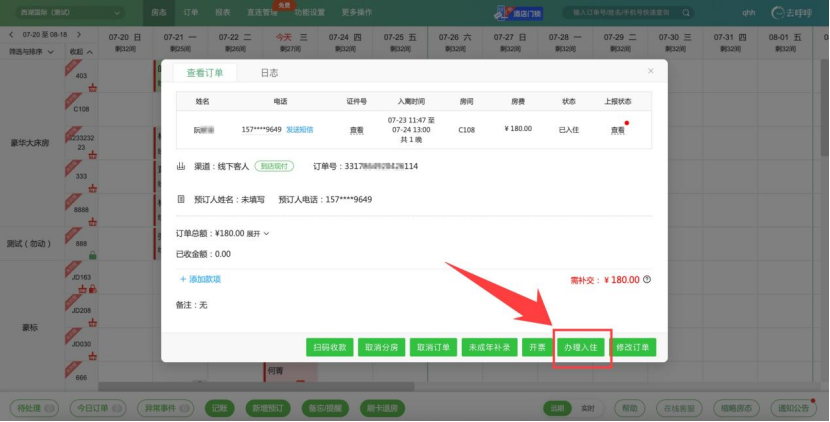The width and height of the screenshot is (830, 422).
Task: Close the order dialog with the X icon
Action: 650,72
